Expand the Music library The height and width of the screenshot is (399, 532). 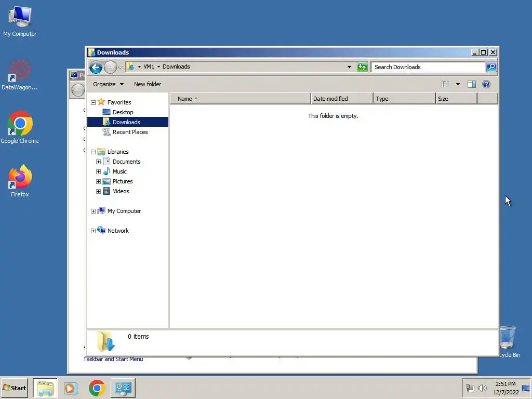pyautogui.click(x=98, y=171)
